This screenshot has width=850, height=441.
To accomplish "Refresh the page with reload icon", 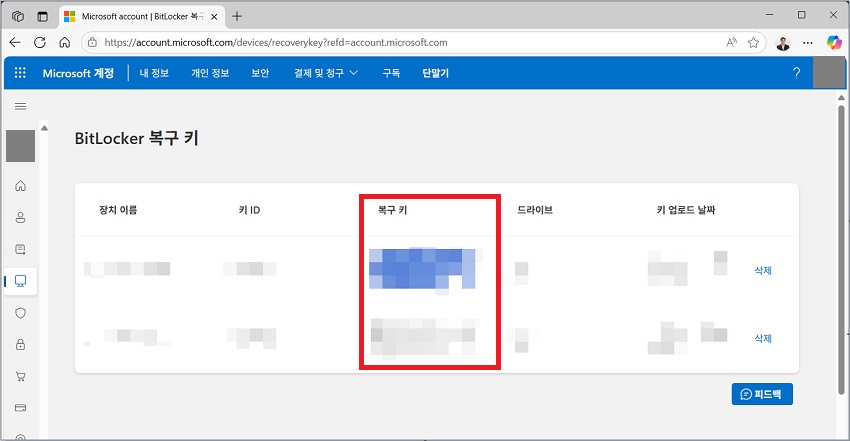I will (x=40, y=42).
